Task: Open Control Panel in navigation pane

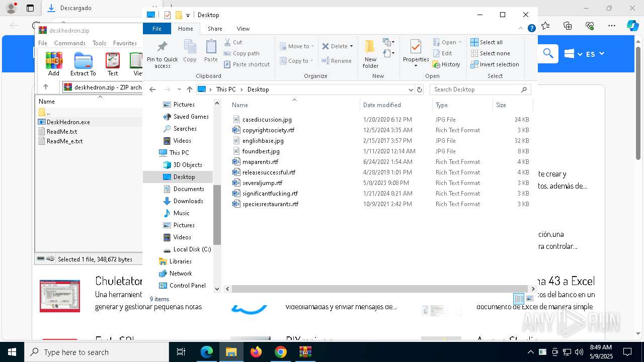Action: 187,286
